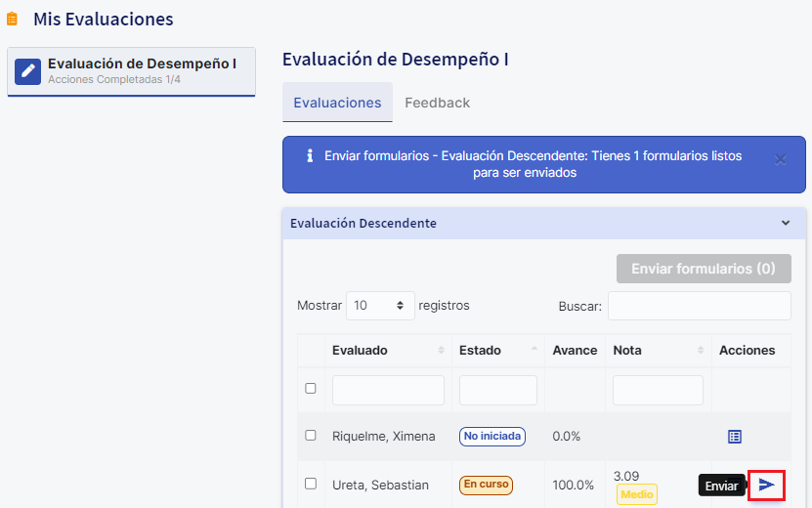This screenshot has height=508, width=812.
Task: Click the Evaluado column filter input
Action: (388, 390)
